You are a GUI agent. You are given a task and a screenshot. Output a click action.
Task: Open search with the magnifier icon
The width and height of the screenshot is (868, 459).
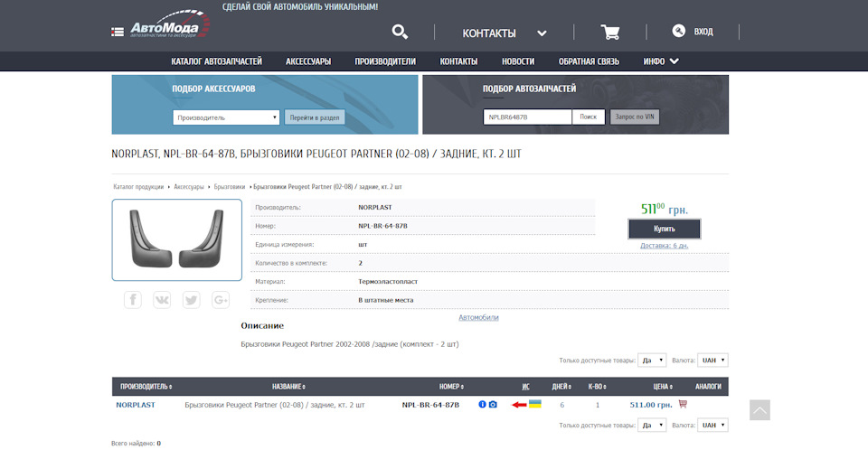click(x=400, y=32)
